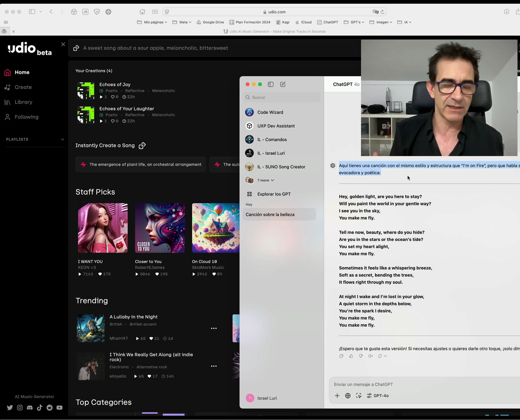Open the Israel Luri account menu
This screenshot has width=520, height=420.
262,398
